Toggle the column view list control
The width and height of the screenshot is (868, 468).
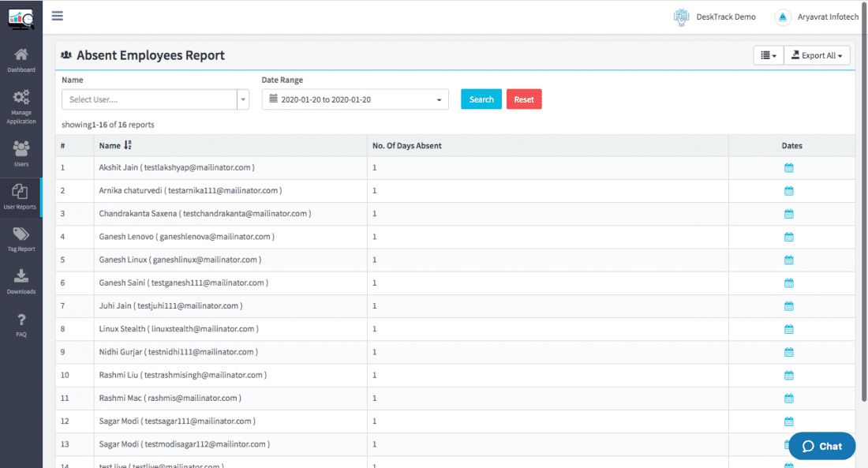[768, 54]
